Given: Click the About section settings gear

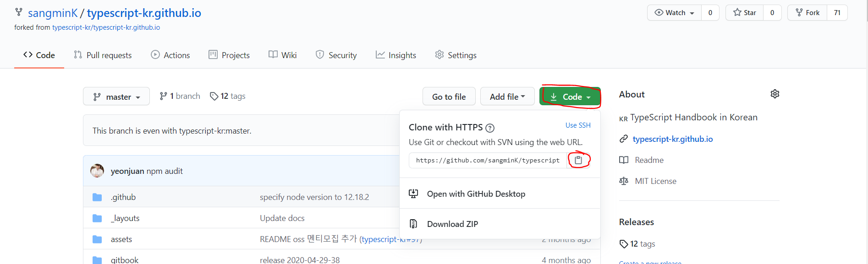Looking at the screenshot, I should coord(775,94).
